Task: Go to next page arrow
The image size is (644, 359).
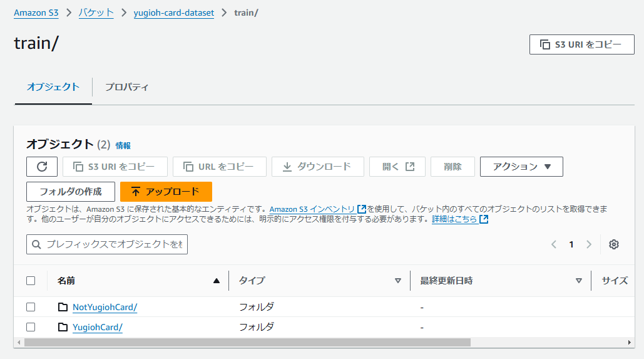Action: [589, 244]
